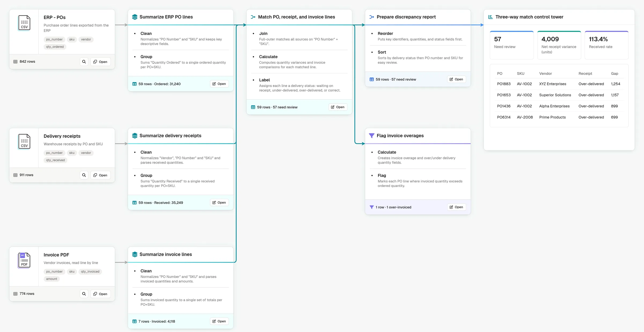The image size is (644, 332).
Task: Click magnifier search in Delivery receipts card
Action: point(84,175)
